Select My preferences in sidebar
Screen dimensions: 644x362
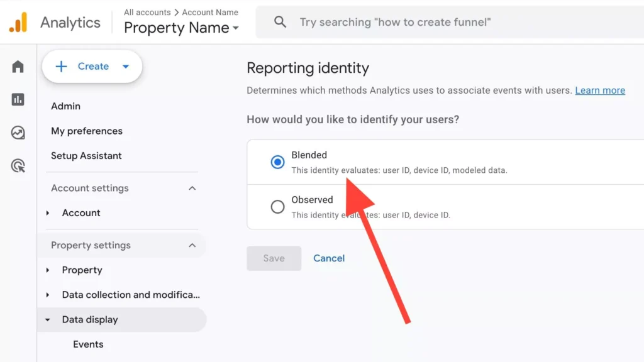tap(87, 131)
